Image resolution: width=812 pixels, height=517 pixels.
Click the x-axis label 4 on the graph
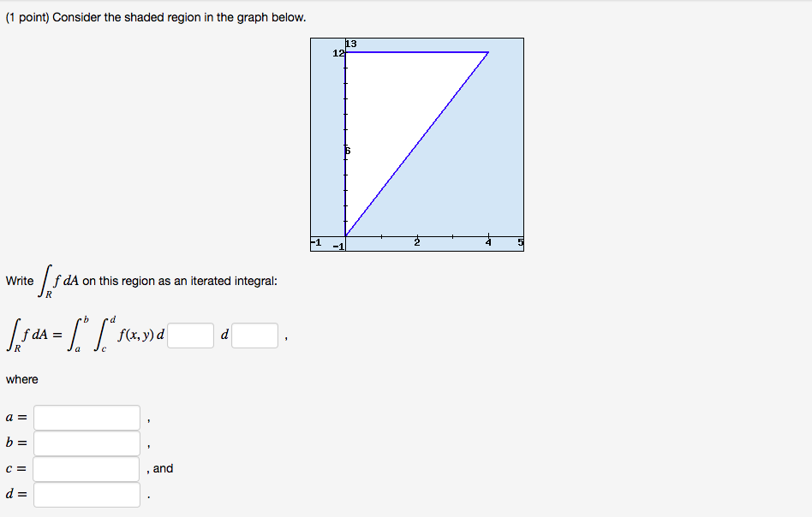click(488, 242)
